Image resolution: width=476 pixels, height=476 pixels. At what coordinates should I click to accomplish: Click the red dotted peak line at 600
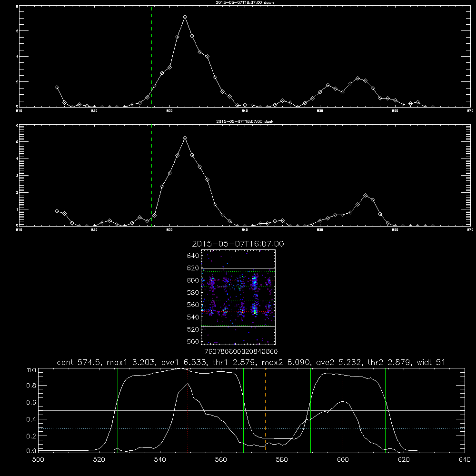point(343,410)
